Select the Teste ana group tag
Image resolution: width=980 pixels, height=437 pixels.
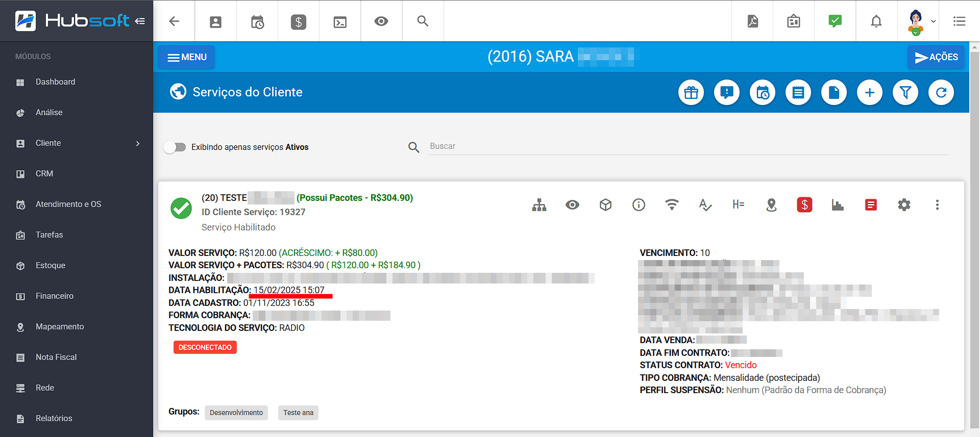point(298,413)
